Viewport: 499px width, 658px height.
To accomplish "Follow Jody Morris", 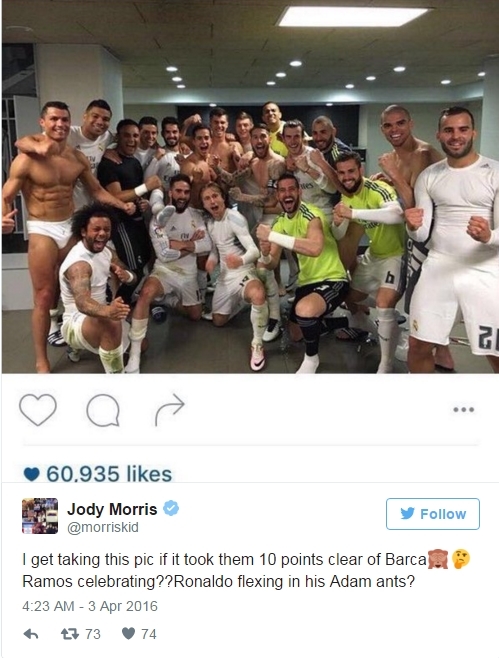I will pyautogui.click(x=433, y=514).
